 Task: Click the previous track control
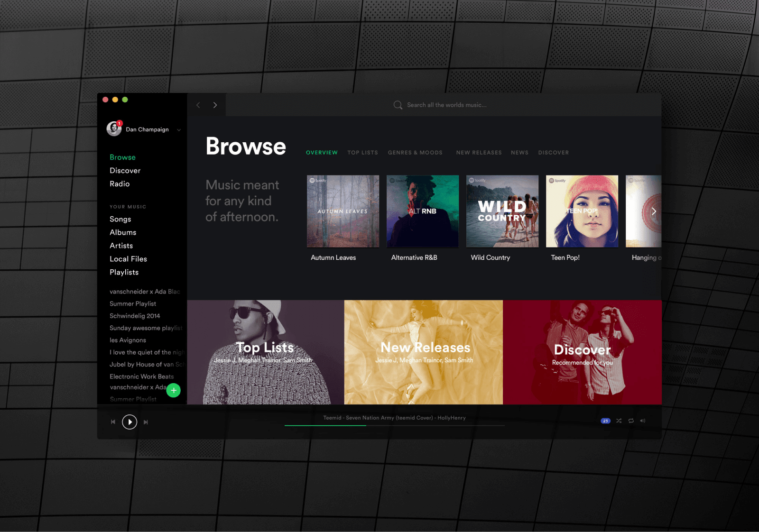[x=113, y=422]
